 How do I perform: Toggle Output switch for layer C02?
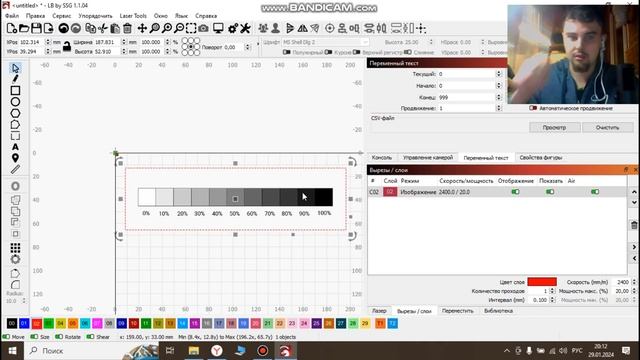click(516, 191)
